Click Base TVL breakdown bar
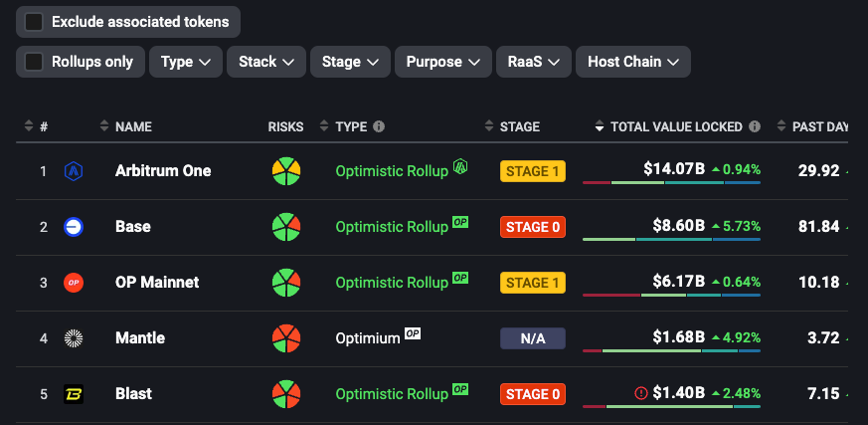This screenshot has width=868, height=425. (671, 240)
